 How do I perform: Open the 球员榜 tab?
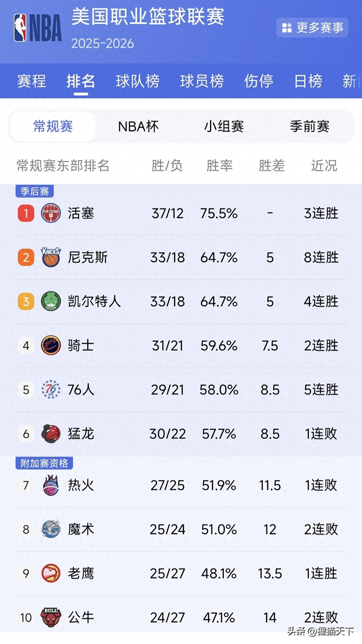(202, 81)
